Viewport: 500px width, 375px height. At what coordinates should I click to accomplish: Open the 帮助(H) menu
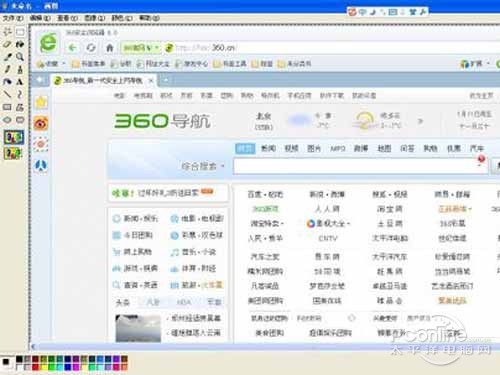pos(149,18)
